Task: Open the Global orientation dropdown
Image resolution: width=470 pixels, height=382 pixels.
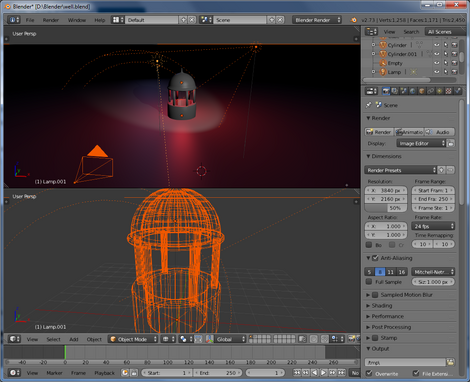Action: pos(229,339)
